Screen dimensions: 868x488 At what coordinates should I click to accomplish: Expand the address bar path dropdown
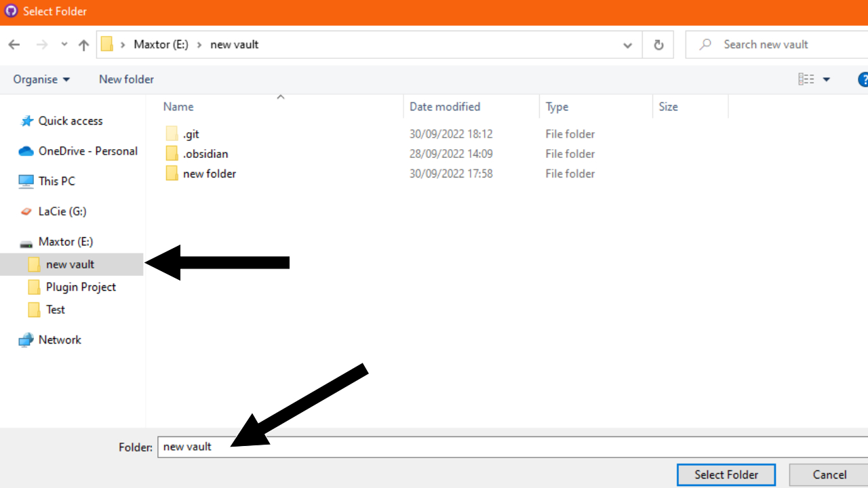click(x=627, y=45)
